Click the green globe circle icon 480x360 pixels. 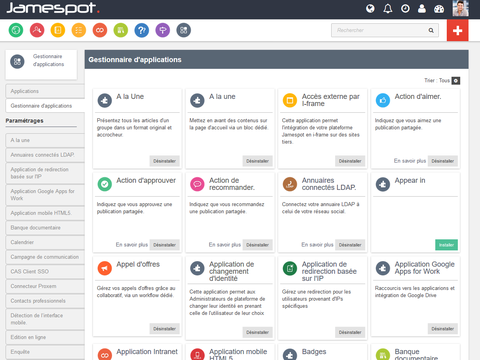pyautogui.click(x=16, y=30)
